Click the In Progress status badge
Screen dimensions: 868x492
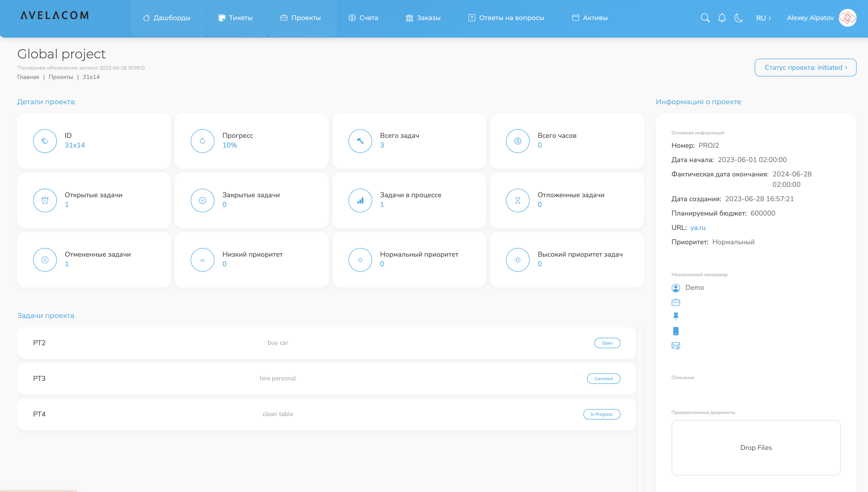coord(601,414)
